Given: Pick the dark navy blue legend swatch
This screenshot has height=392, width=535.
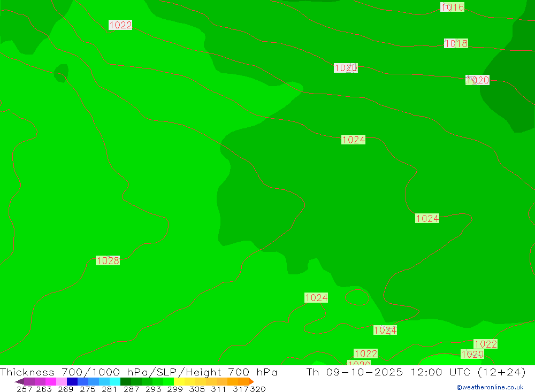Looking at the screenshot, I should click(72, 381).
